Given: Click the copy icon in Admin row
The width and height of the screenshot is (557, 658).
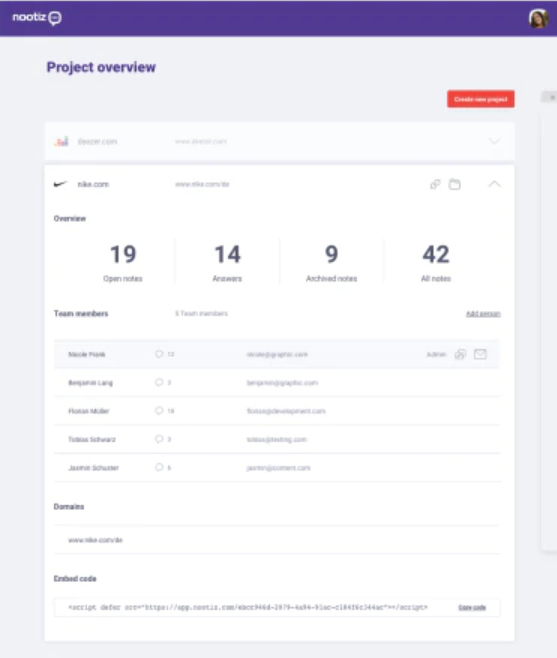Looking at the screenshot, I should [x=460, y=354].
